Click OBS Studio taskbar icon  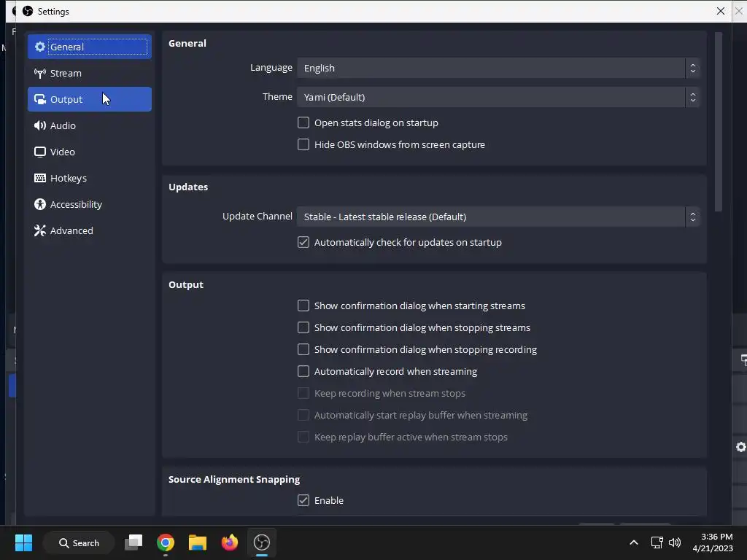coord(262,542)
